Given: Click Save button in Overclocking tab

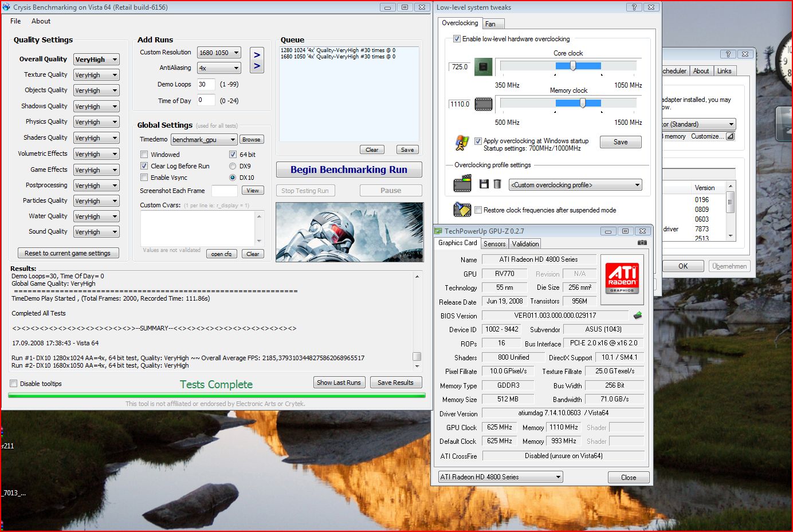Looking at the screenshot, I should click(621, 142).
